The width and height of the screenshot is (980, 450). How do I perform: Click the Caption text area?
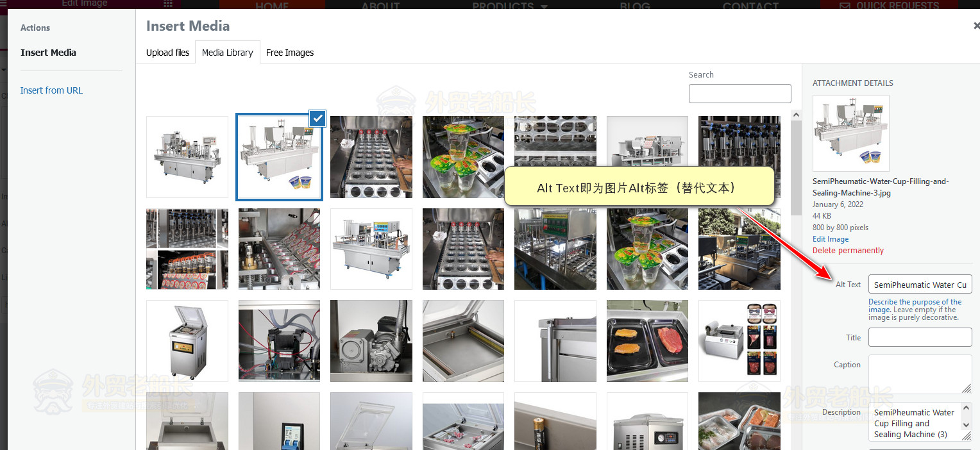click(920, 374)
